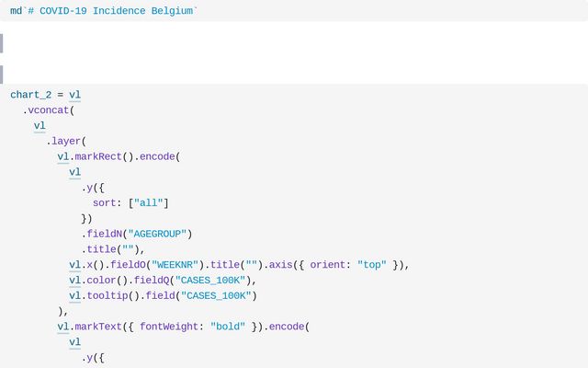Click the underlined vl before .color()
588x368 pixels.
click(x=74, y=281)
